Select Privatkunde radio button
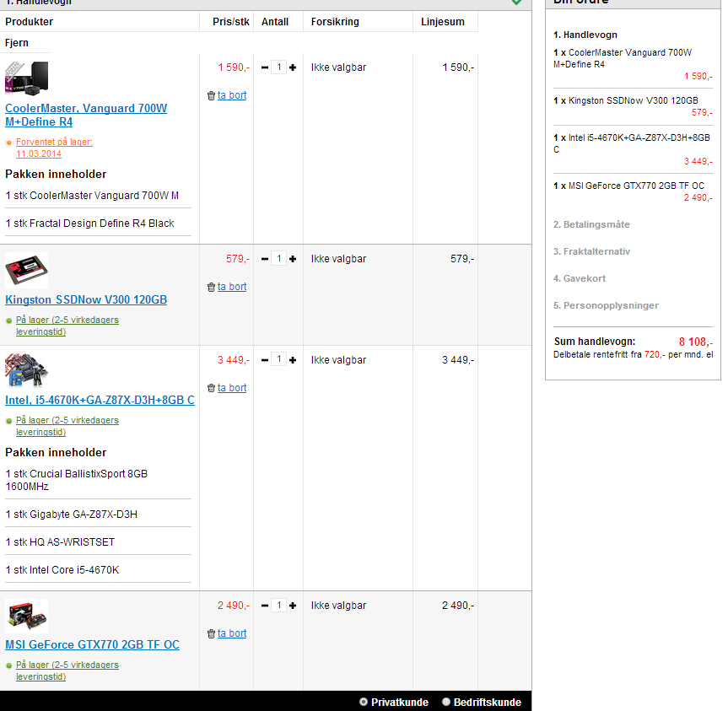Image resolution: width=728 pixels, height=711 pixels. pyautogui.click(x=364, y=703)
